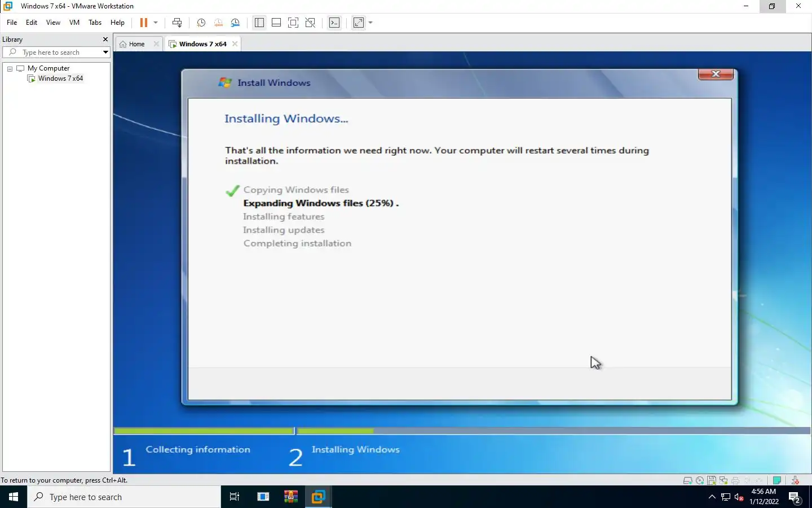Open the notification center icon

pyautogui.click(x=795, y=497)
